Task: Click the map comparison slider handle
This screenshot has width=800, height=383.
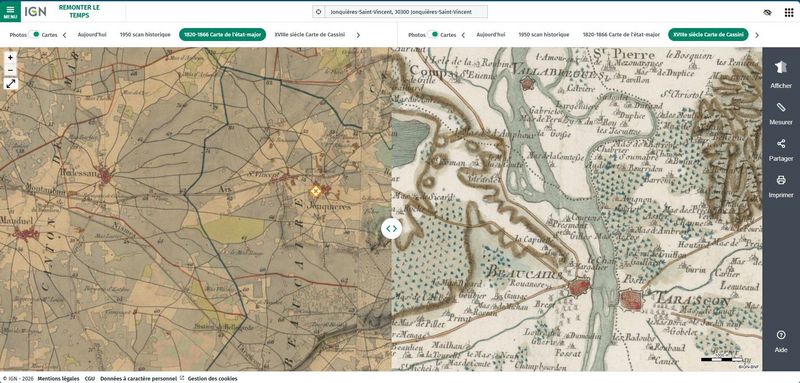Action: (391, 228)
